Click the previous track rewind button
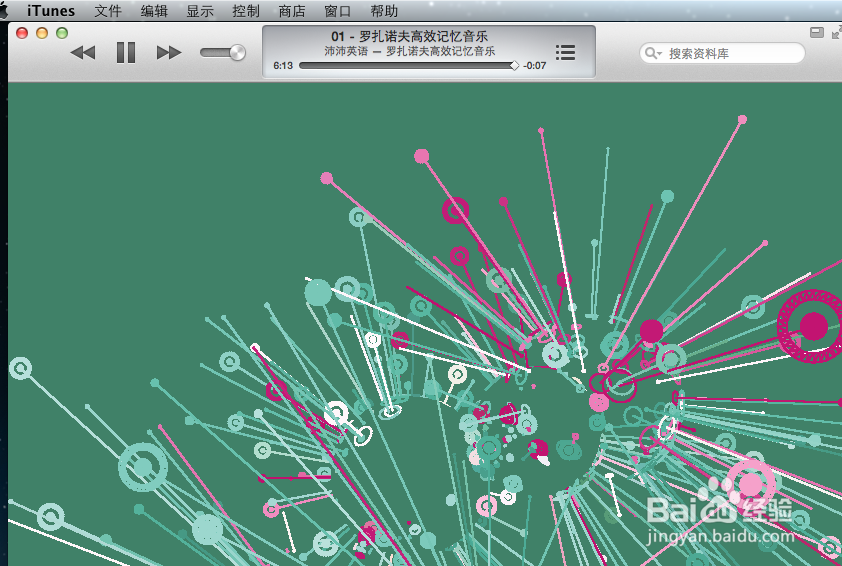 (83, 53)
